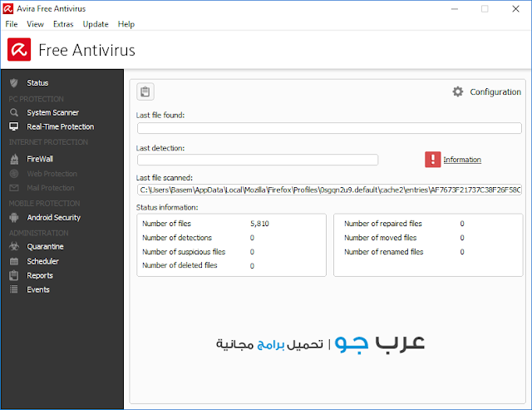Screen dimensions: 532x410
Task: Click the Scheduler calendar icon
Action: click(x=14, y=261)
